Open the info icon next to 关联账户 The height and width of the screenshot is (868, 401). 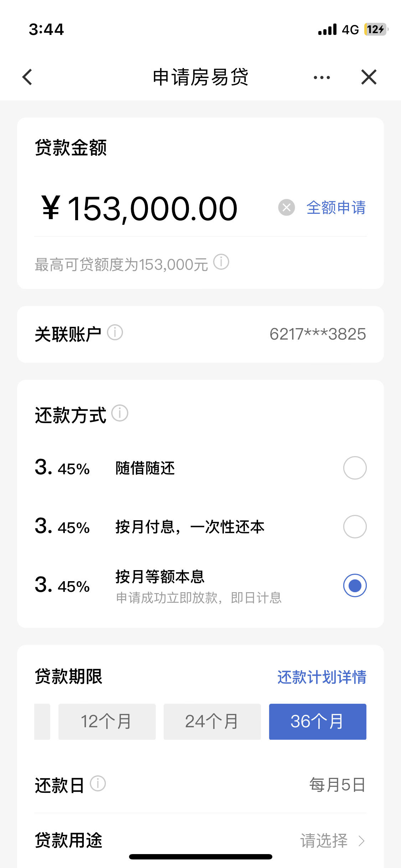pyautogui.click(x=115, y=332)
